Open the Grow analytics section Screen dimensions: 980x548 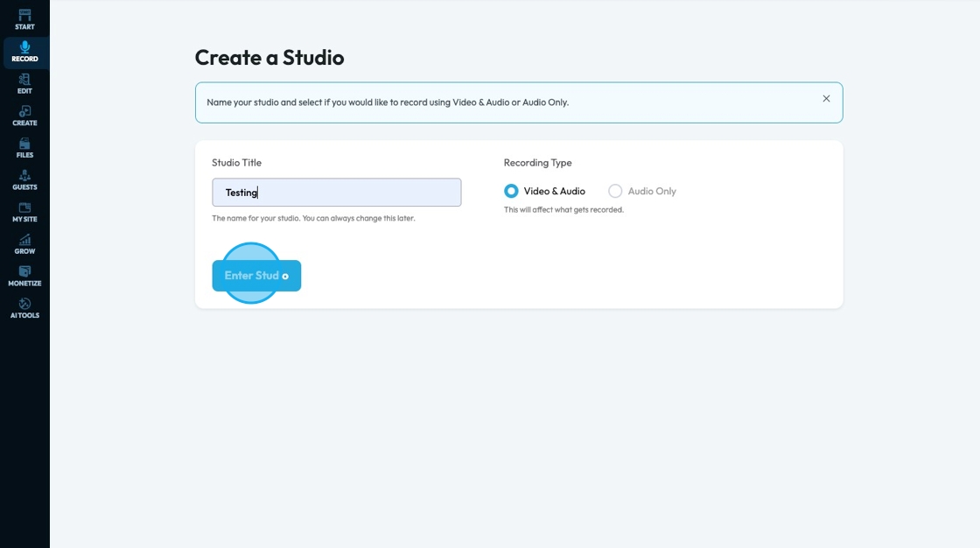coord(24,244)
